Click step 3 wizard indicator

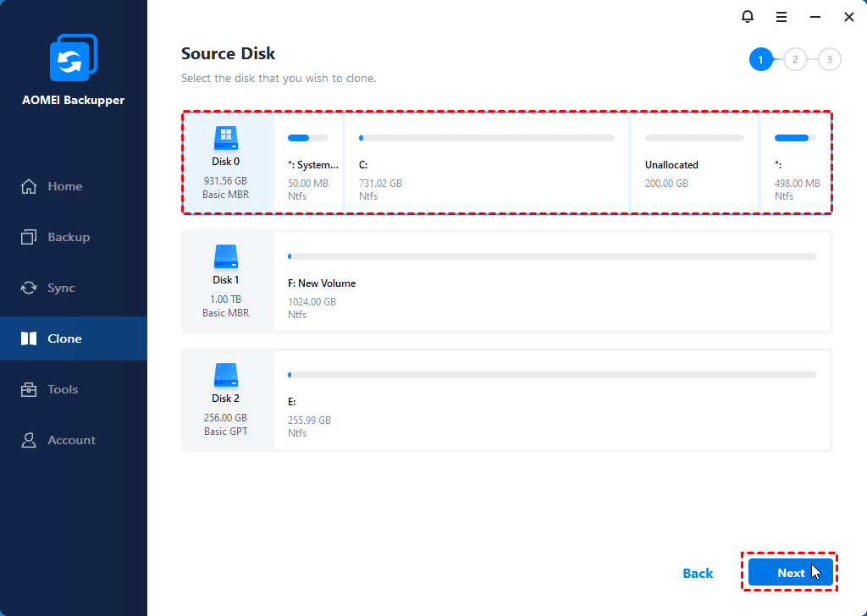[x=829, y=59]
